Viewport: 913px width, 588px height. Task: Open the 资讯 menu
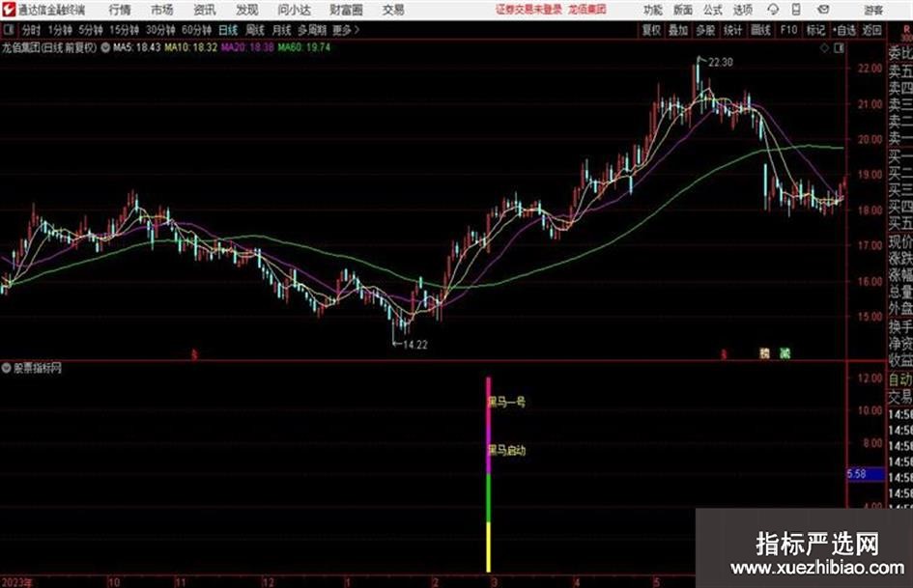pos(205,10)
